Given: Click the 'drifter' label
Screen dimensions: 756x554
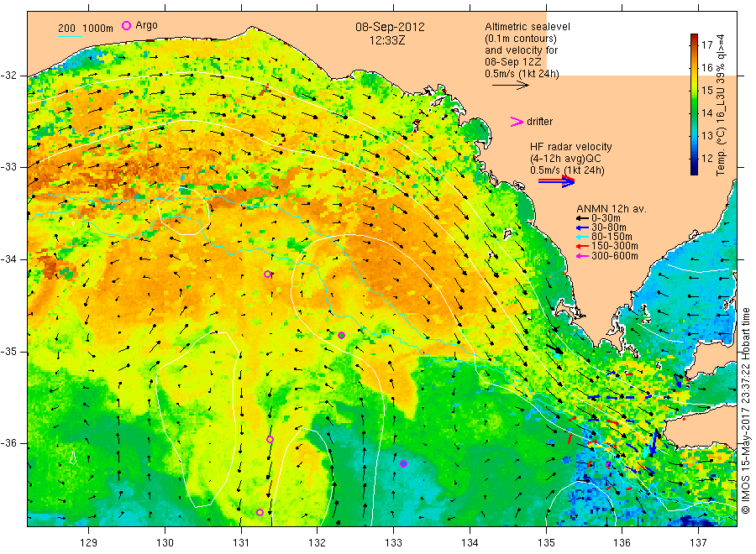Looking at the screenshot, I should coord(539,122).
